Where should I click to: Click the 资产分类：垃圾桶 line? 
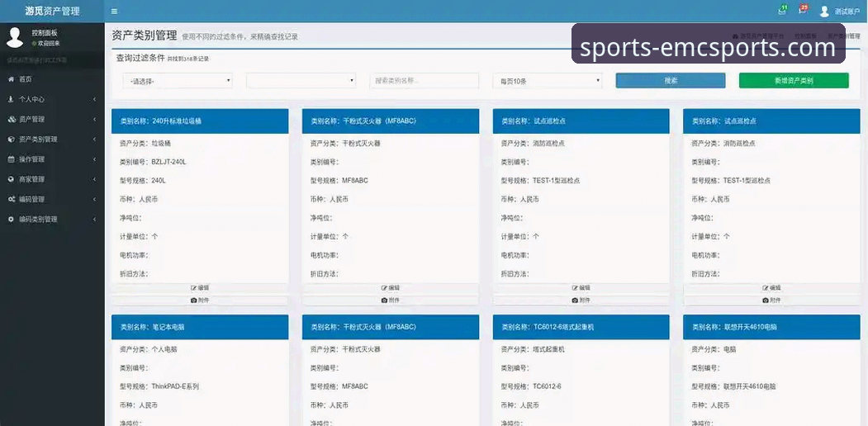pyautogui.click(x=145, y=144)
